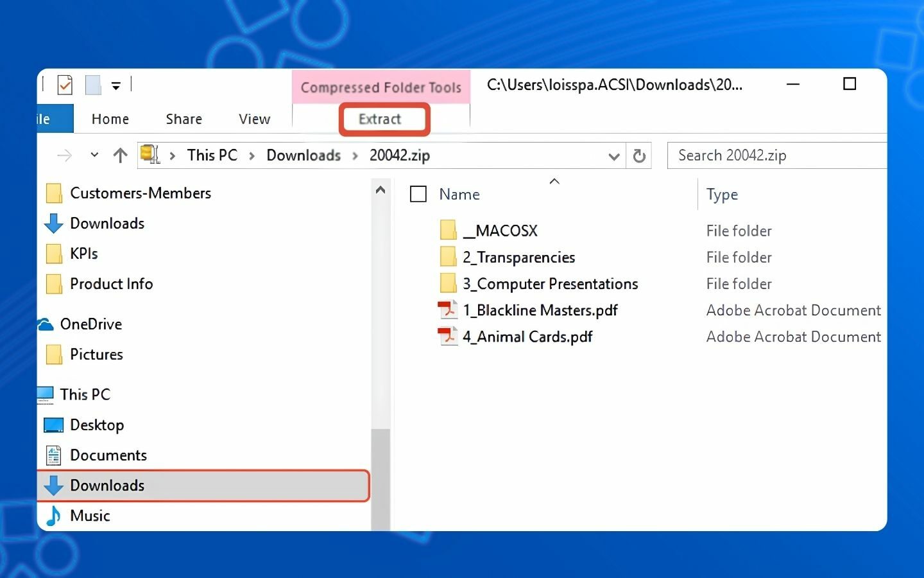Click the This PC computer icon
This screenshot has height=578, width=924.
(45, 394)
